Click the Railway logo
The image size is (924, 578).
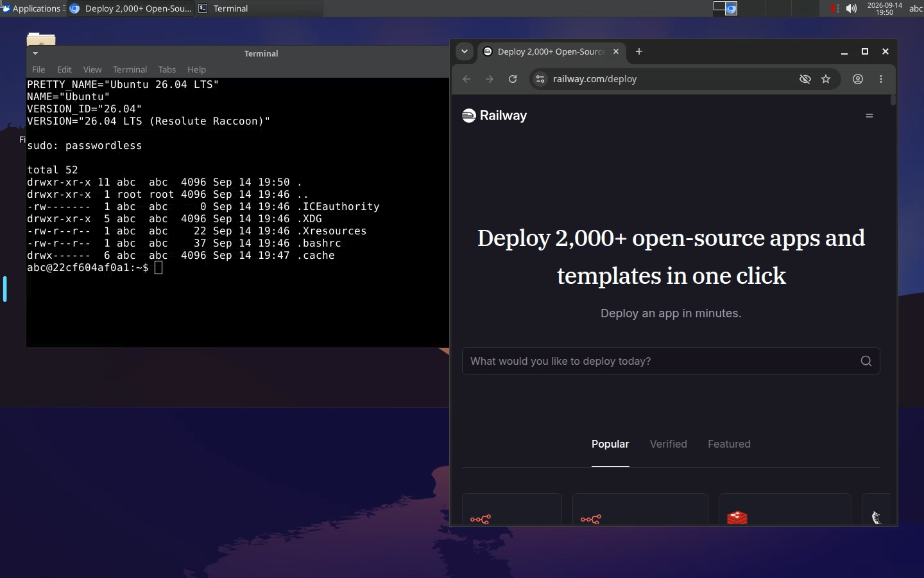[494, 116]
